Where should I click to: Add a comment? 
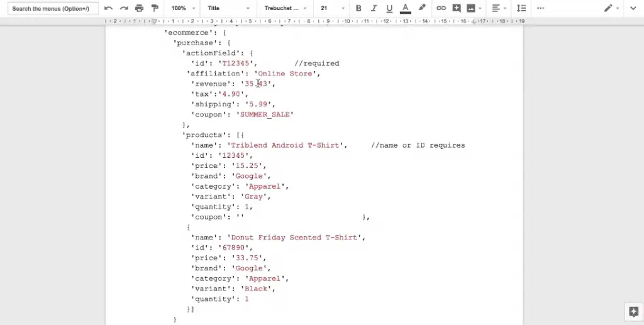(457, 8)
